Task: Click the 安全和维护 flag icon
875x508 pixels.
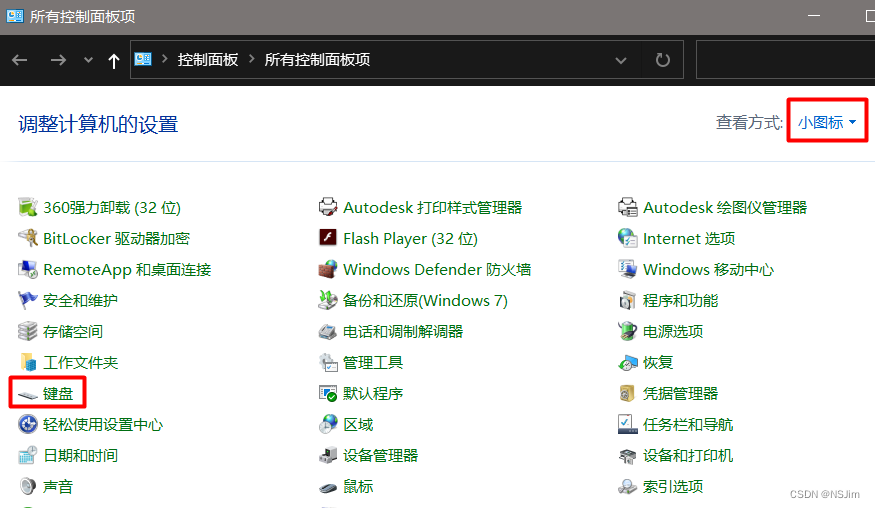Action: tap(27, 300)
